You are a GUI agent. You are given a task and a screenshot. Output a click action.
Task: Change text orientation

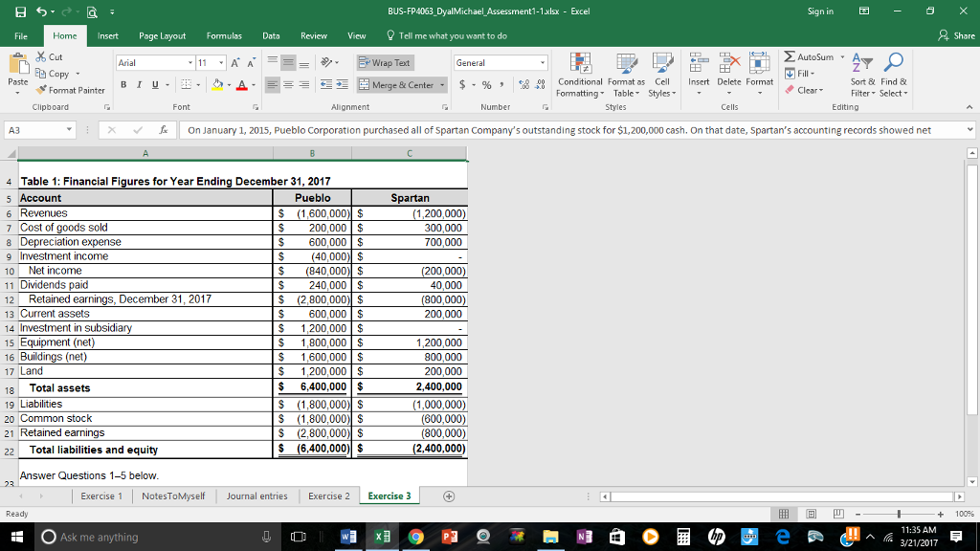326,62
